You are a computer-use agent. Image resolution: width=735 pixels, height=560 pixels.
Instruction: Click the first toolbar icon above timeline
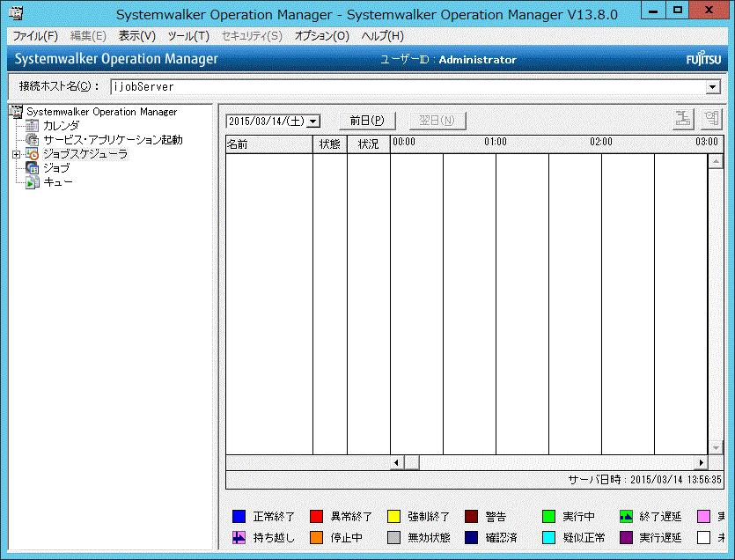(683, 119)
